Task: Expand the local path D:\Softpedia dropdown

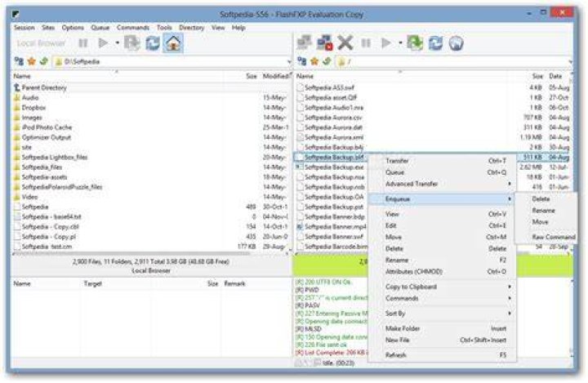Action: tap(289, 61)
